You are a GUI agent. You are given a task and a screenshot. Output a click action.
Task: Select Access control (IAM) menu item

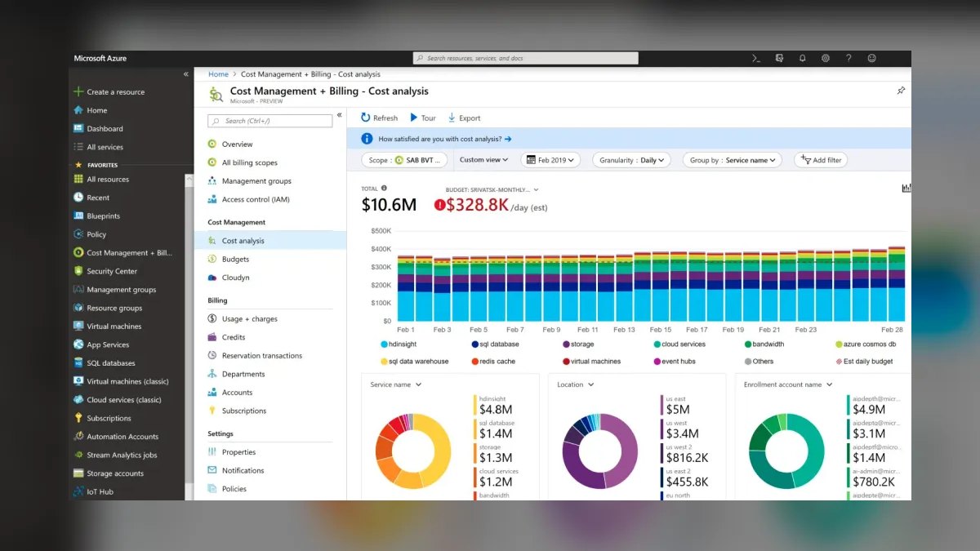(255, 199)
